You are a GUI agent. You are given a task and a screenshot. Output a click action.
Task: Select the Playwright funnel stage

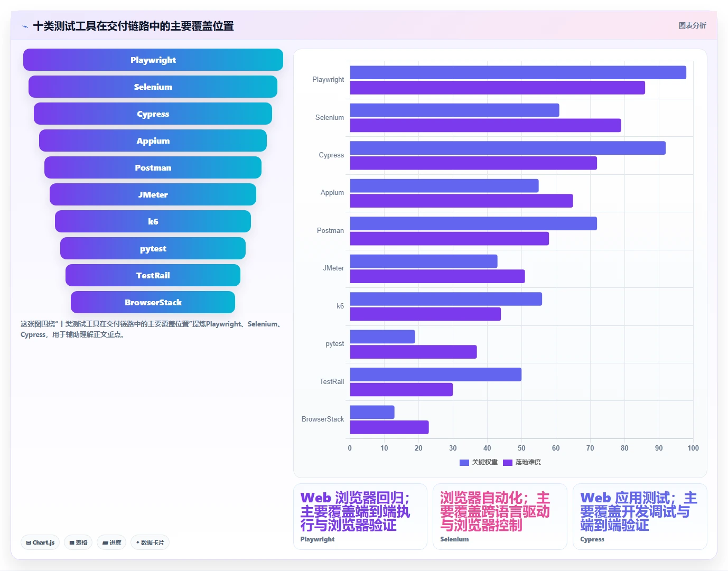153,60
